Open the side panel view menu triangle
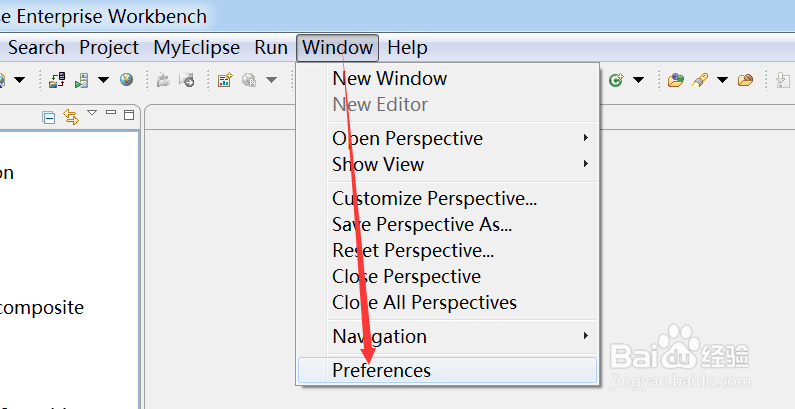Viewport: 795px width, 409px height. coord(92,113)
